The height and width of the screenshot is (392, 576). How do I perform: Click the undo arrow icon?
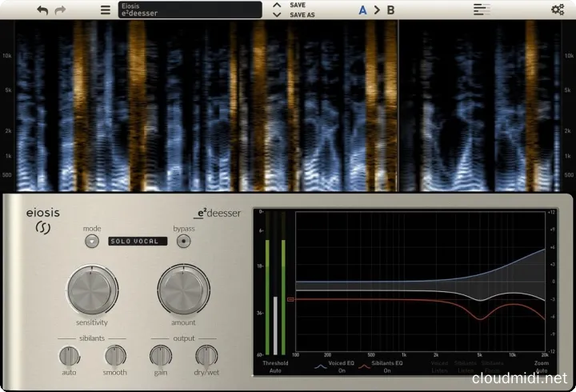(x=42, y=10)
